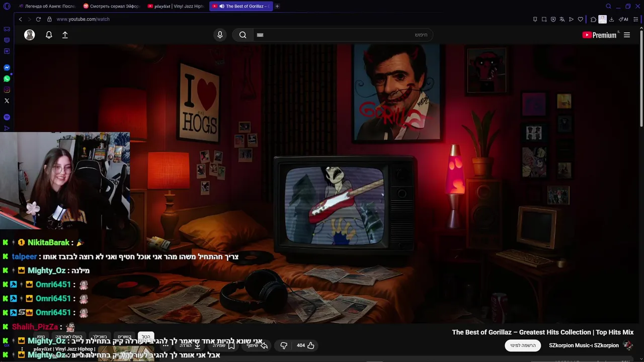Image resolution: width=644 pixels, height=362 pixels.
Task: Open the Opera menu logo
Action: pyautogui.click(x=7, y=6)
